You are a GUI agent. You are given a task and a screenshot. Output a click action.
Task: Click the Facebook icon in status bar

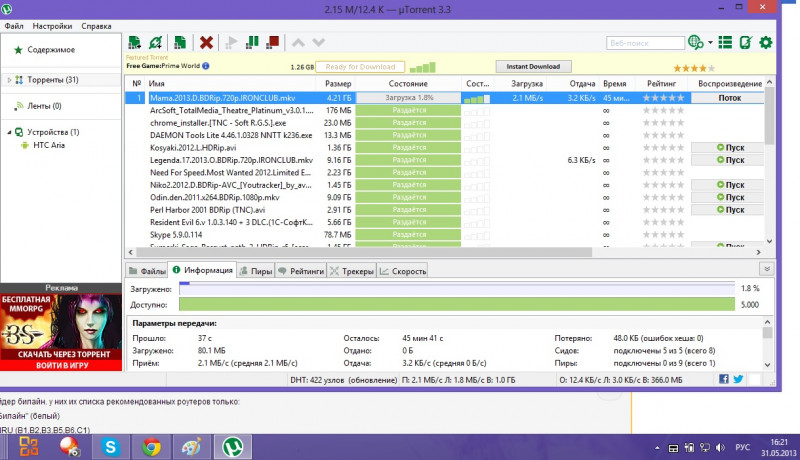[x=723, y=379]
